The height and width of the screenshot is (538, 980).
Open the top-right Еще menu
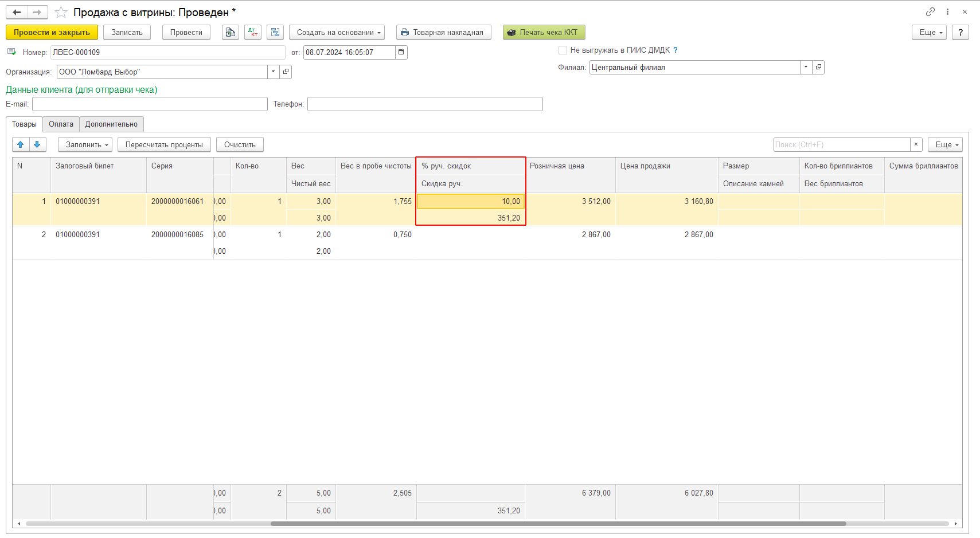(x=929, y=32)
